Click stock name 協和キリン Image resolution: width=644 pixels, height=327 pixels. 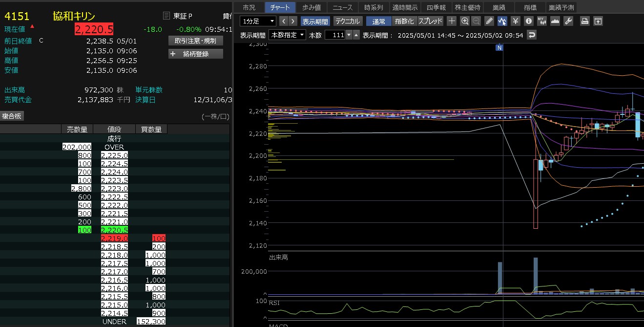pos(74,16)
